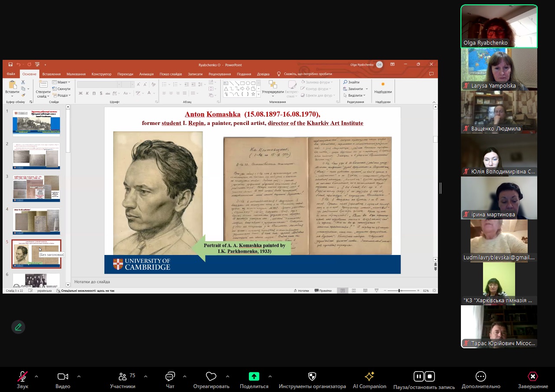Open the Макет layout dropdown
The height and width of the screenshot is (392, 555).
click(61, 82)
